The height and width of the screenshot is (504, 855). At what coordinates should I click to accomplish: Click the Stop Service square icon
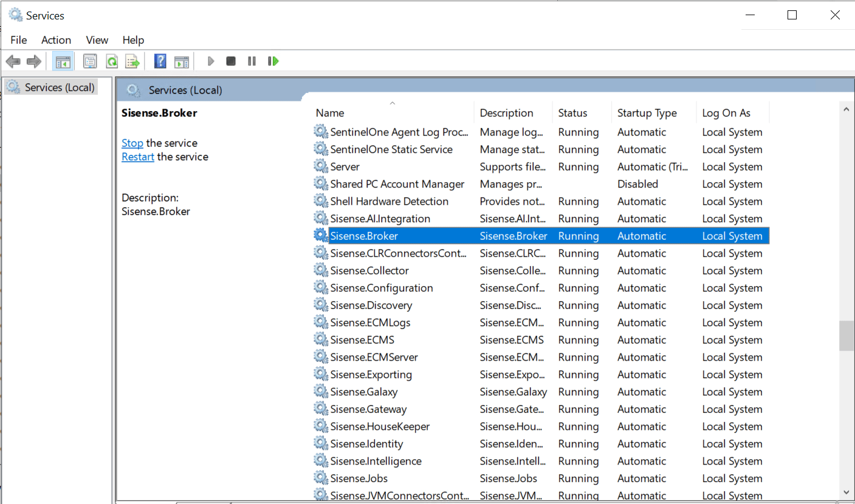231,61
